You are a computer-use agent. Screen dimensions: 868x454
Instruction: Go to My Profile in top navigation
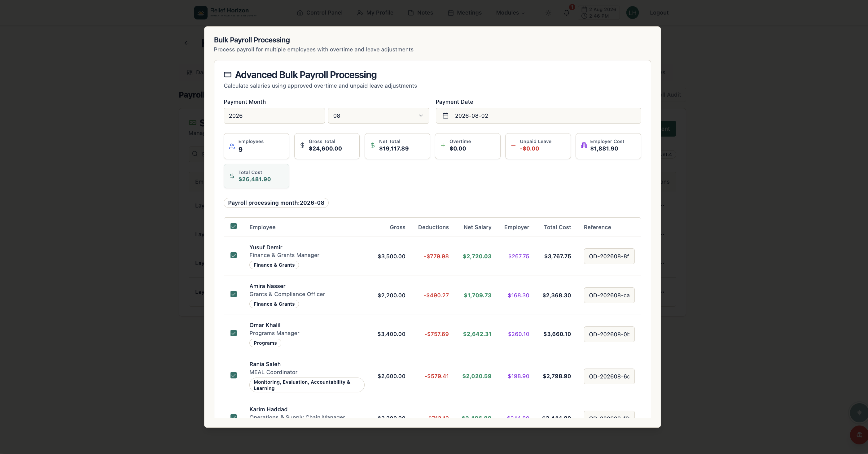[375, 12]
